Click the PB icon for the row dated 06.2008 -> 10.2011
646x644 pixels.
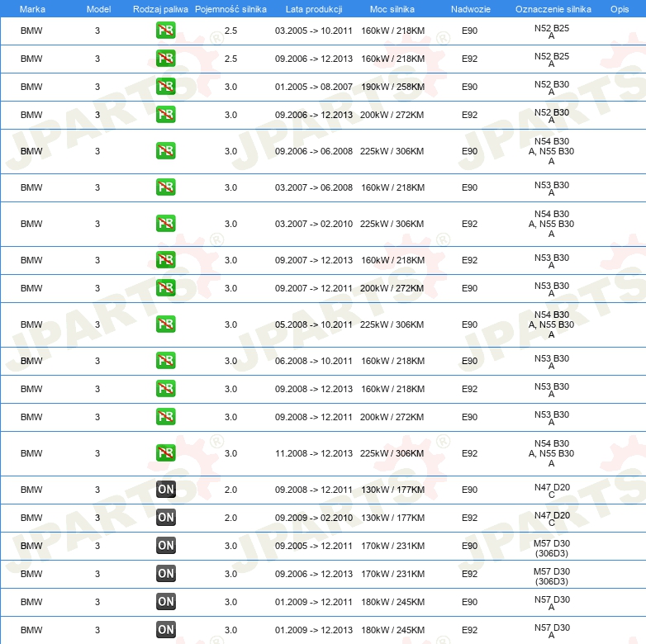coord(165,361)
